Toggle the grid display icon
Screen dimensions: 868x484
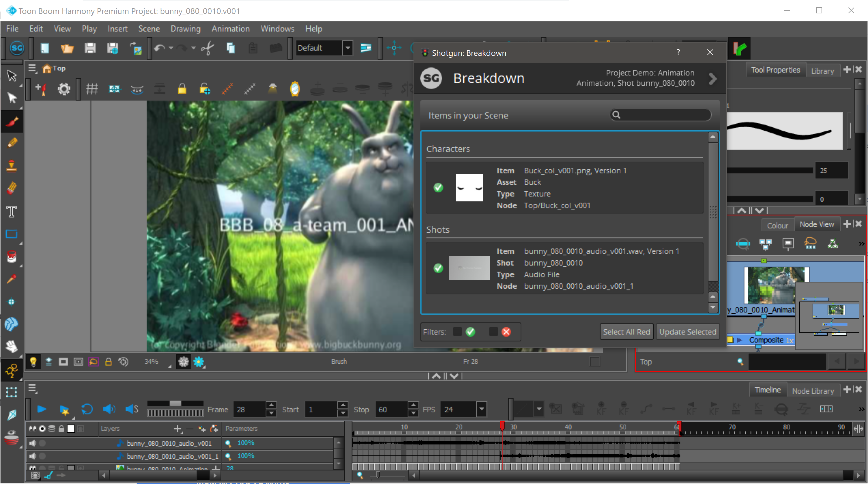[x=92, y=89]
